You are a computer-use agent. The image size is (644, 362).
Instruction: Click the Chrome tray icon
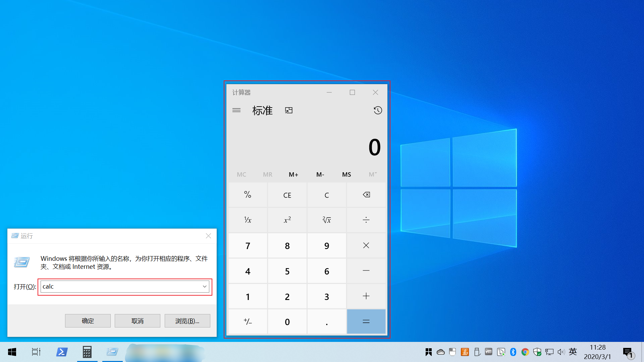coord(525,352)
